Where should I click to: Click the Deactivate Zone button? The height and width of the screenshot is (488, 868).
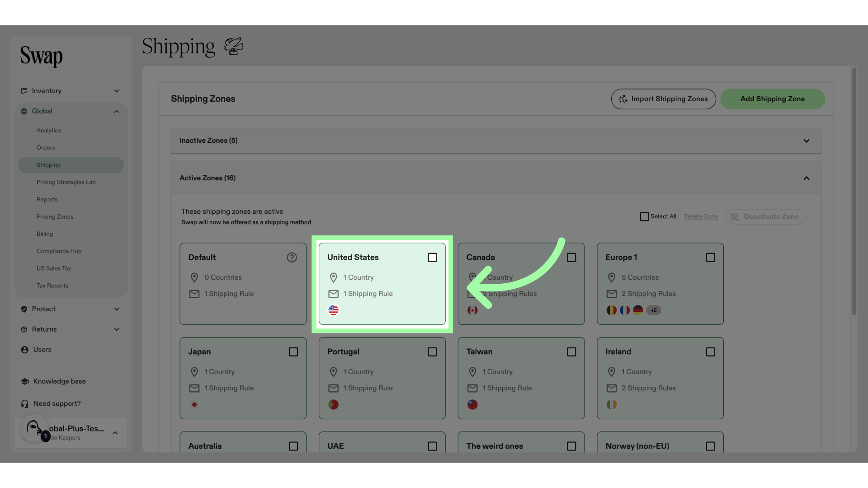pyautogui.click(x=765, y=216)
